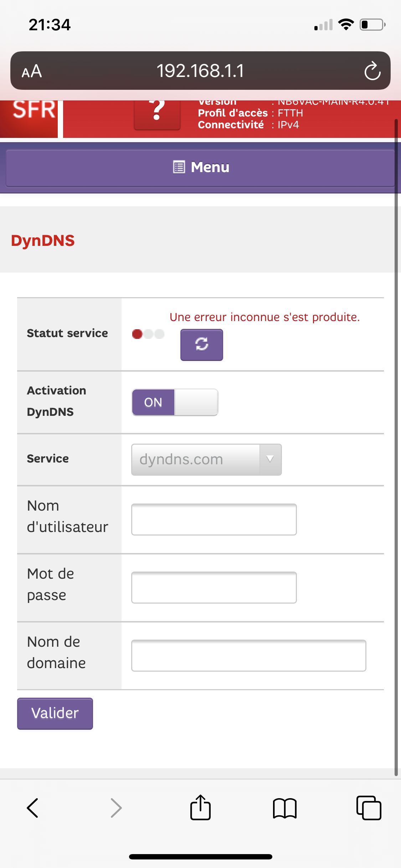The height and width of the screenshot is (868, 401).
Task: Refresh the DynDNS service status
Action: (201, 345)
